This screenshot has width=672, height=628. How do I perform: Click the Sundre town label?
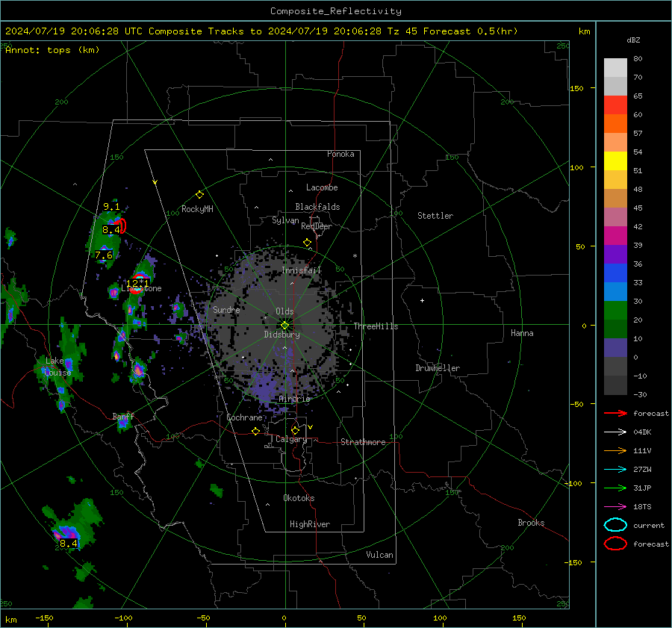pos(226,309)
